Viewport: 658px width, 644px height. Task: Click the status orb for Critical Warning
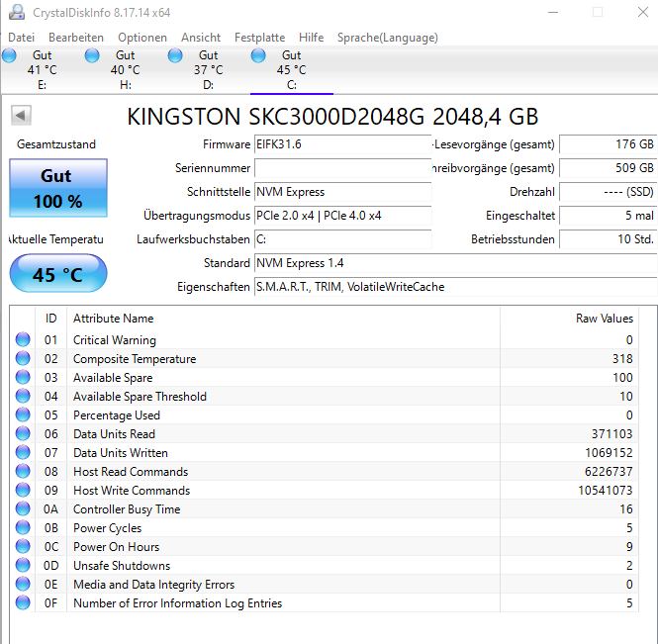(x=23, y=339)
